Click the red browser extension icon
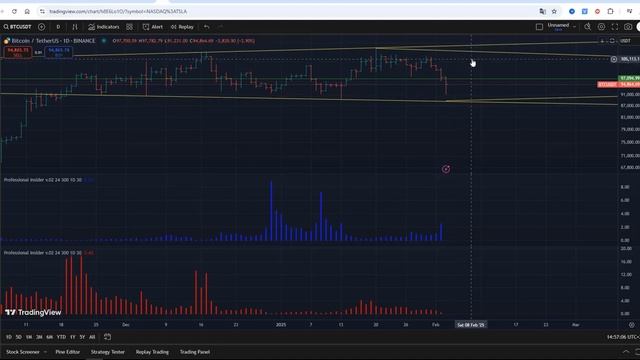 [x=597, y=11]
